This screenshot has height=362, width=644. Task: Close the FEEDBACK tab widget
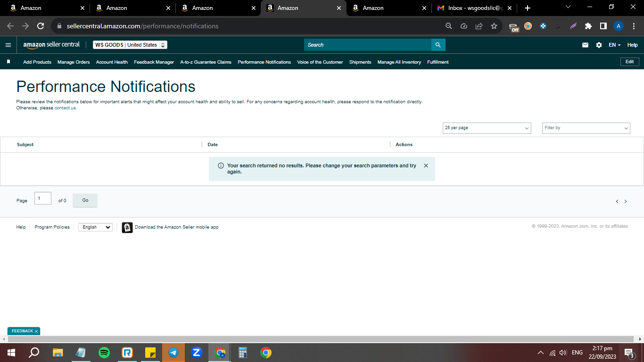coord(36,331)
